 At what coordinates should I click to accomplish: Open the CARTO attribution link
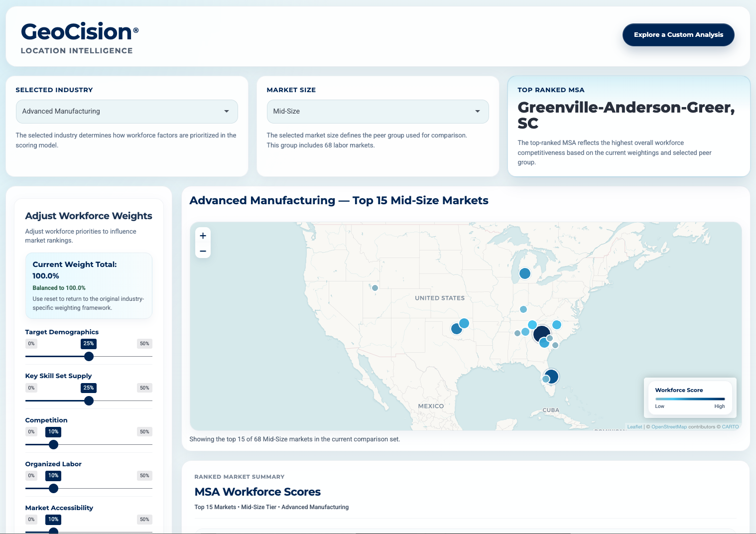[730, 427]
